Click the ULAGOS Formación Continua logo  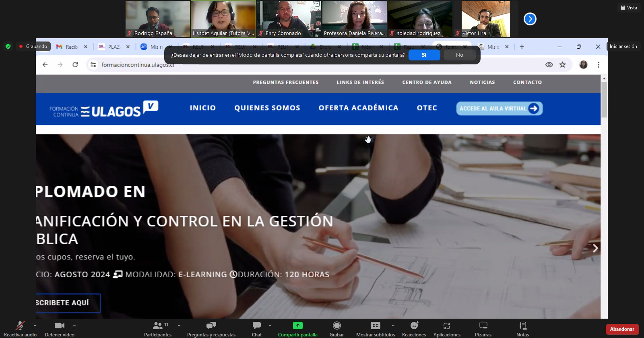point(104,109)
